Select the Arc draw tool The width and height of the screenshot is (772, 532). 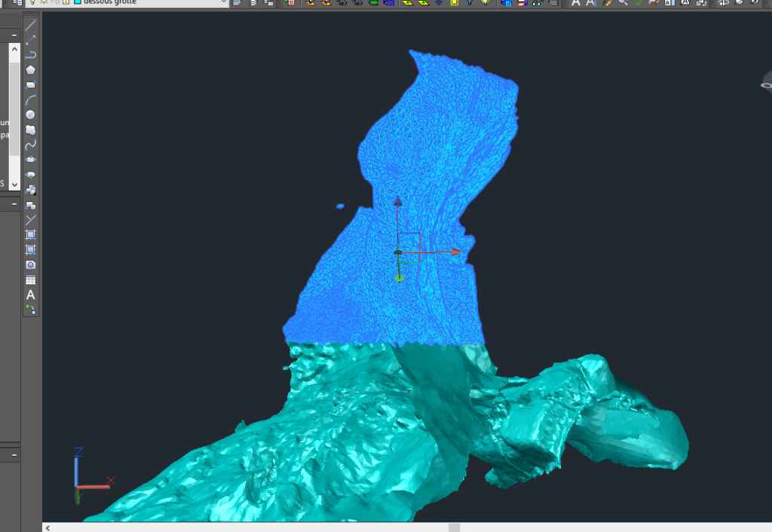[x=31, y=99]
